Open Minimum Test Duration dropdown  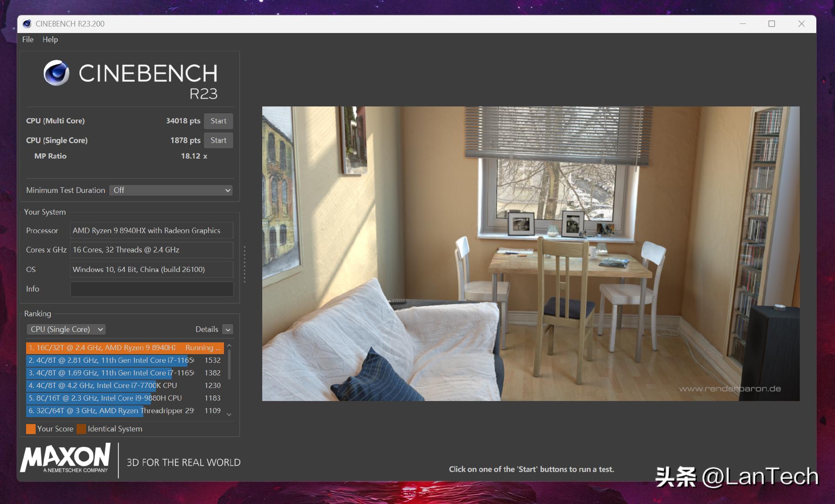170,190
